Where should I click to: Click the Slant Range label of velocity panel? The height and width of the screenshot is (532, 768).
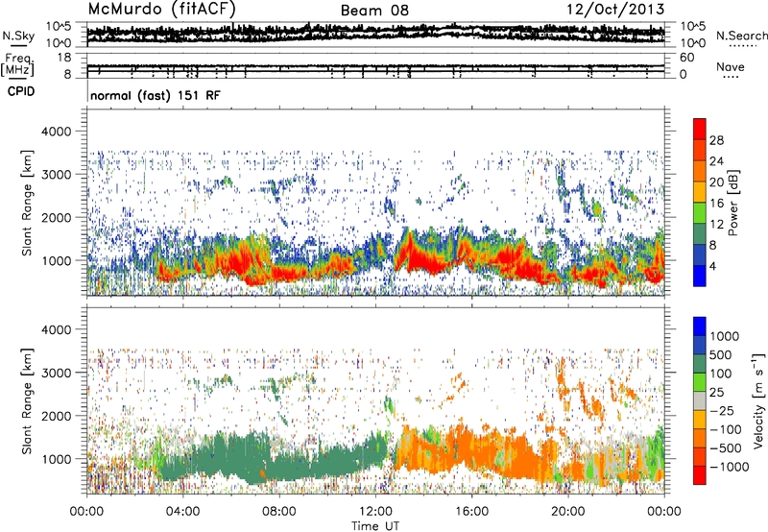tap(27, 401)
